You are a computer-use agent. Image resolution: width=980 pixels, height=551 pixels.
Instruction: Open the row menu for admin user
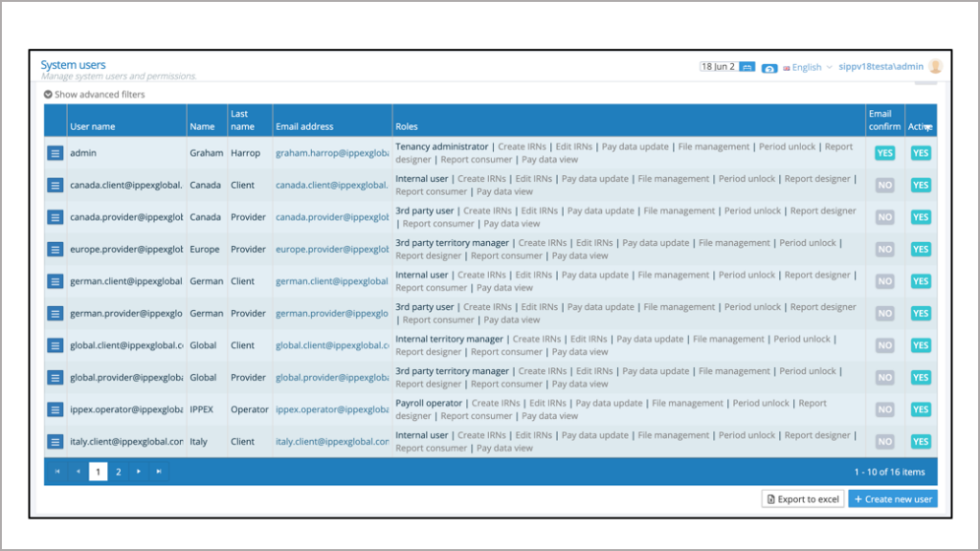coord(56,153)
